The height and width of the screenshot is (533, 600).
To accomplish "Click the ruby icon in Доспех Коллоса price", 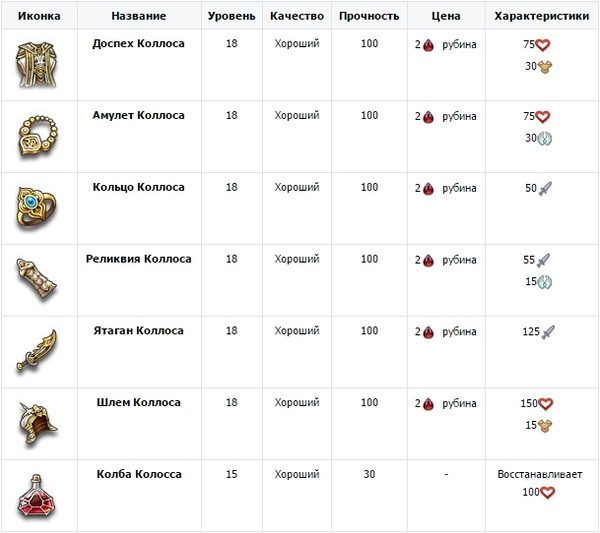I will [x=428, y=45].
